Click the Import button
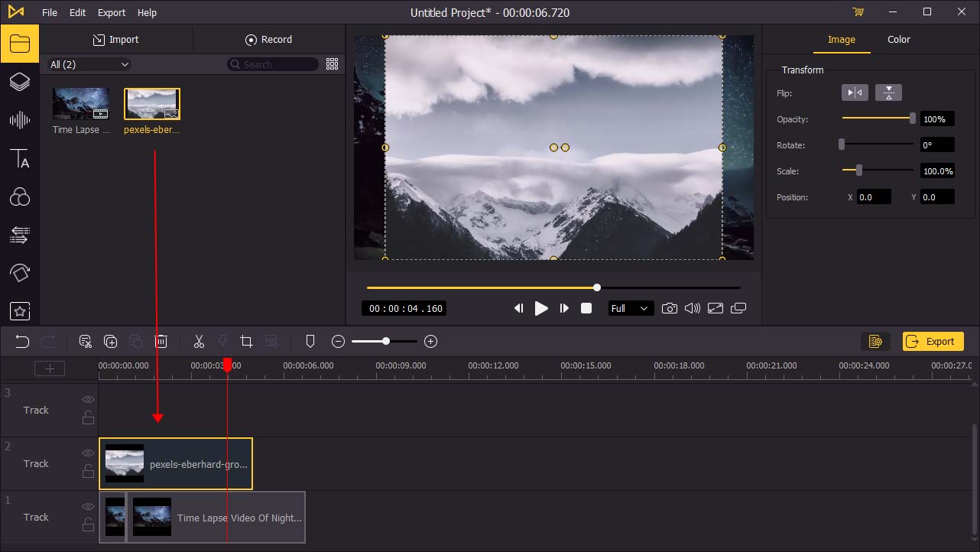Screen dimensions: 980x552 [x=116, y=40]
